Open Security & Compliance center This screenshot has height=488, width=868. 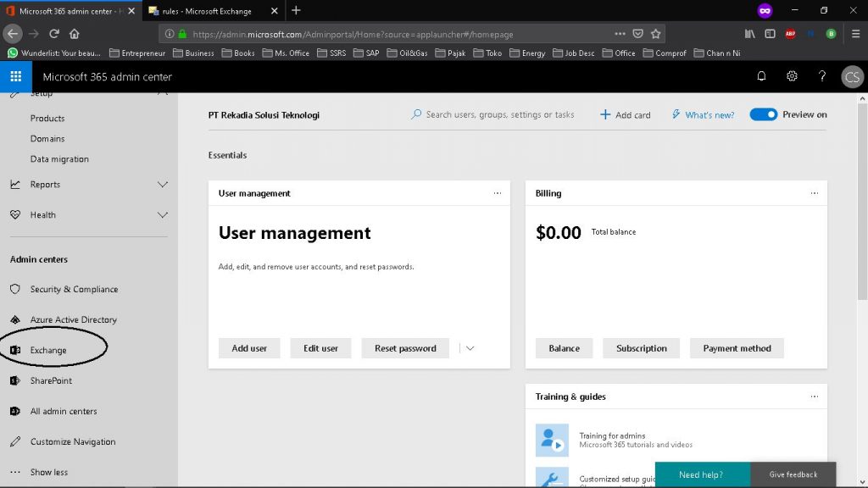[x=74, y=289]
